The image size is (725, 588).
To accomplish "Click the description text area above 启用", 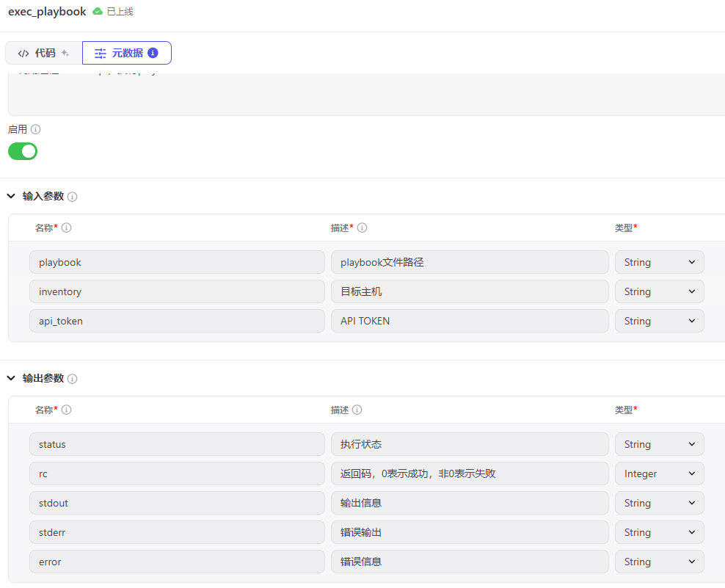I will tap(367, 94).
